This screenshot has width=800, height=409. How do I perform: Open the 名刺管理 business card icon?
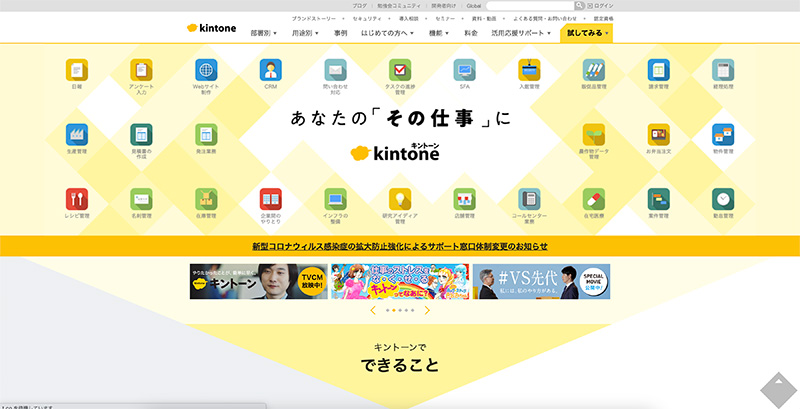coord(141,199)
